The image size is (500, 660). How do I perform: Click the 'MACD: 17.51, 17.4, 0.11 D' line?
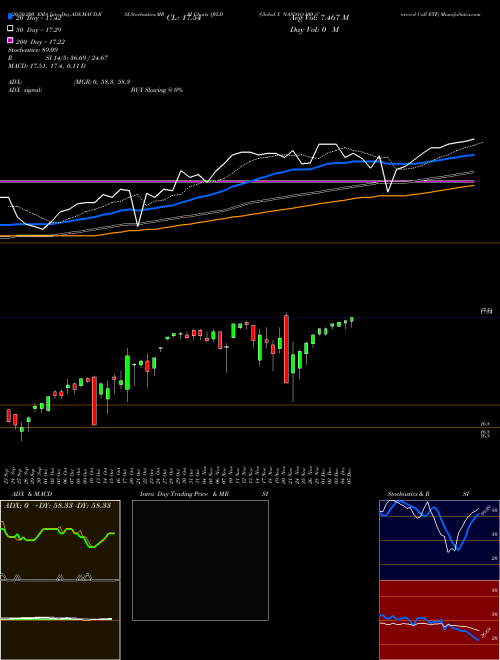point(47,66)
